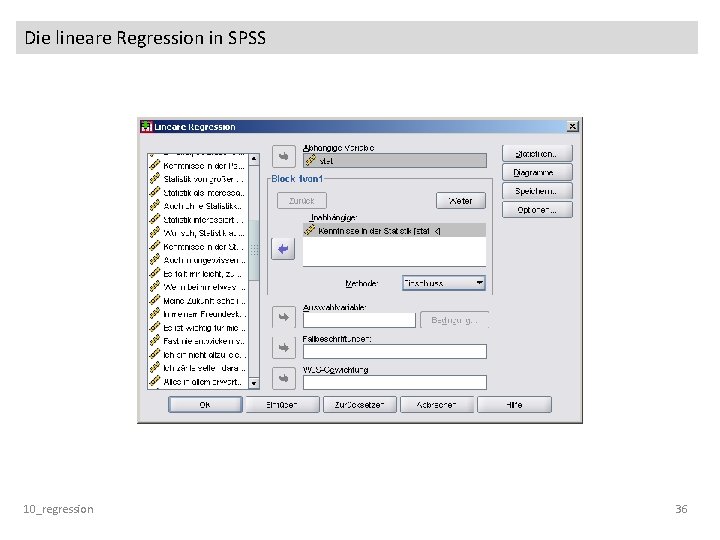
Task: Select 'Statistik interessiert' in the variable list
Action: tap(198, 219)
